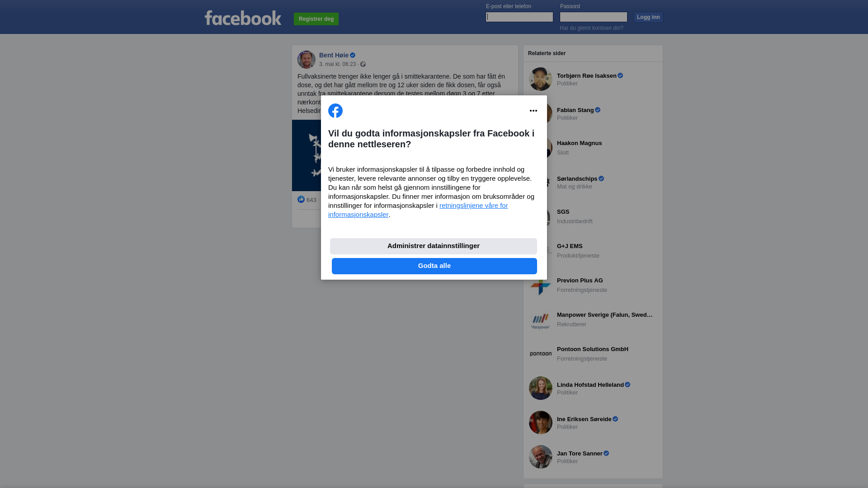Image resolution: width=868 pixels, height=488 pixels.
Task: Click the like thumbs-up icon beside 643
Action: pos(301,199)
